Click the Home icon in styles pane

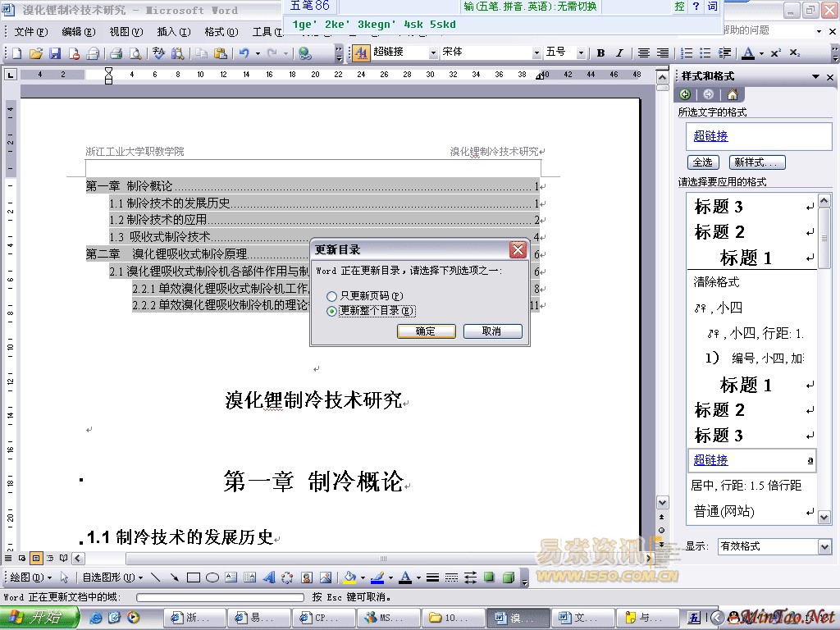(x=732, y=94)
